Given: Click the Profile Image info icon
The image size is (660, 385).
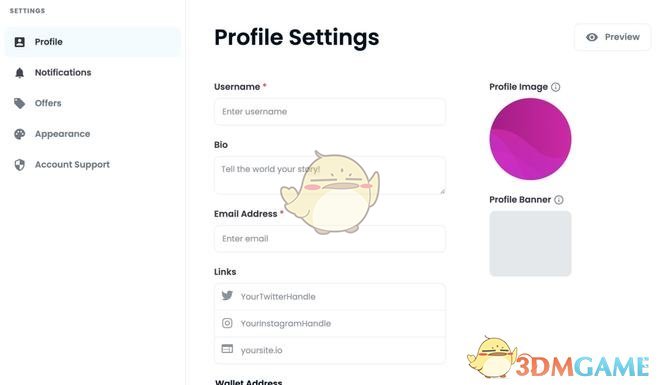Looking at the screenshot, I should [x=556, y=87].
